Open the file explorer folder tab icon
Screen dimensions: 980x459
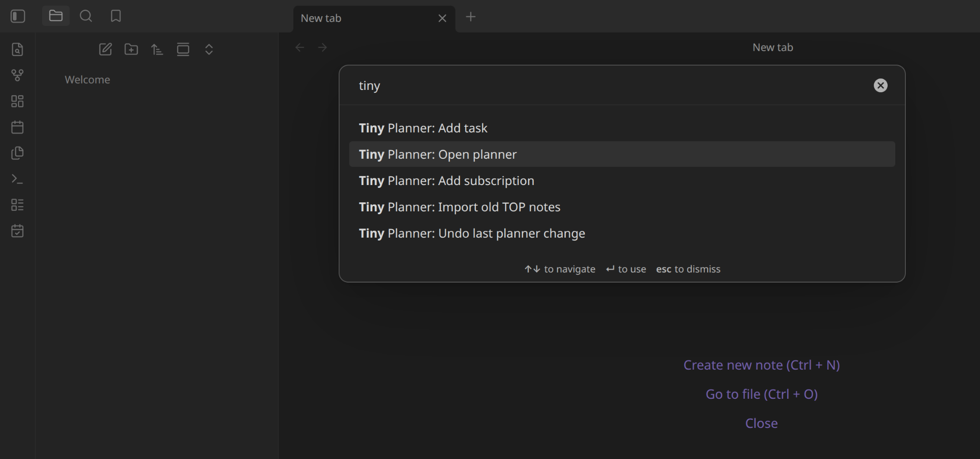[x=56, y=16]
